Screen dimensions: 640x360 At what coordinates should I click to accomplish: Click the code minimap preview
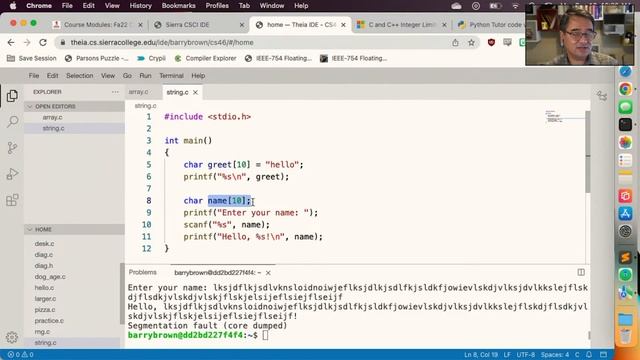[565, 116]
